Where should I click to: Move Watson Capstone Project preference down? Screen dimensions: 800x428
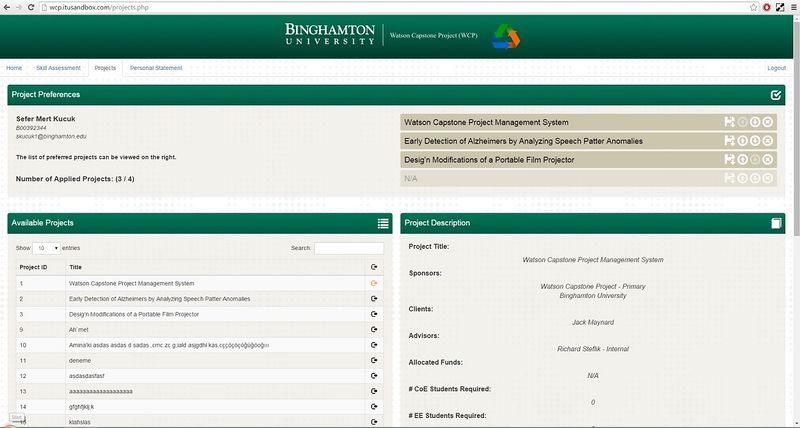[755, 122]
